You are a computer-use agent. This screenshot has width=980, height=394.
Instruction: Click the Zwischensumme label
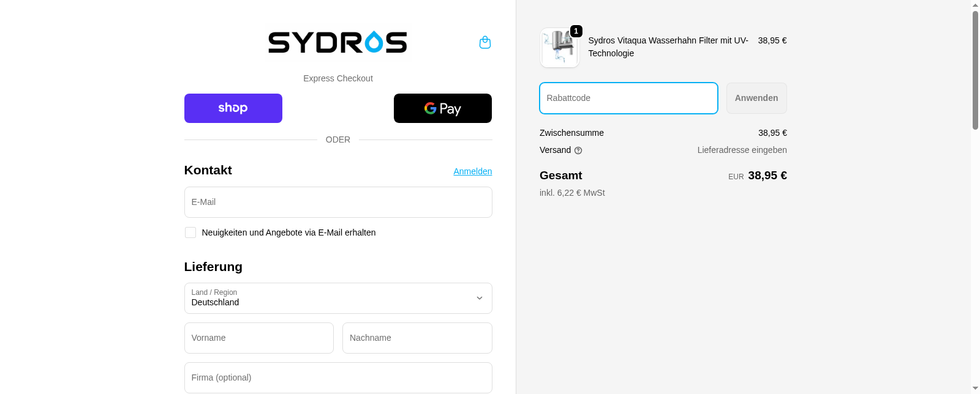[571, 133]
